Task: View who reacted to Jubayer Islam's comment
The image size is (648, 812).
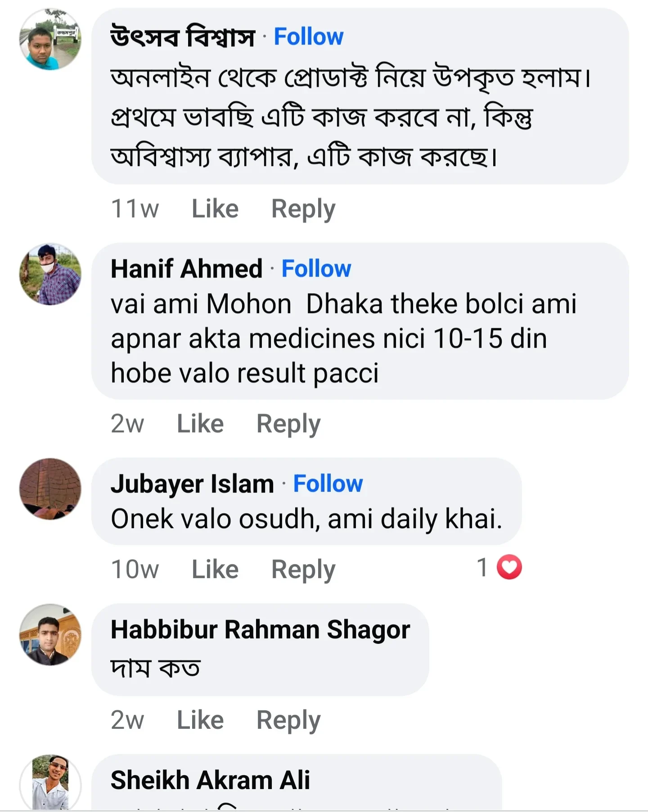Action: pos(484,568)
